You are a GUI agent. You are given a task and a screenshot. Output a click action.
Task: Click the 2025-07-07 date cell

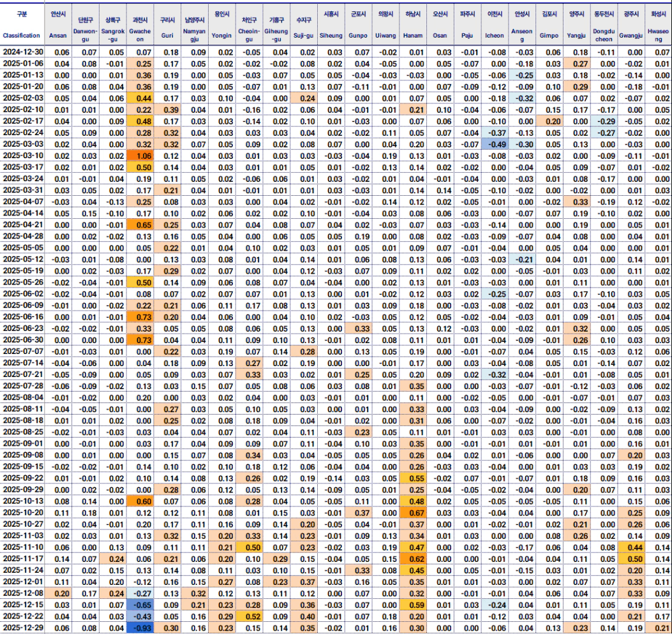(22, 351)
